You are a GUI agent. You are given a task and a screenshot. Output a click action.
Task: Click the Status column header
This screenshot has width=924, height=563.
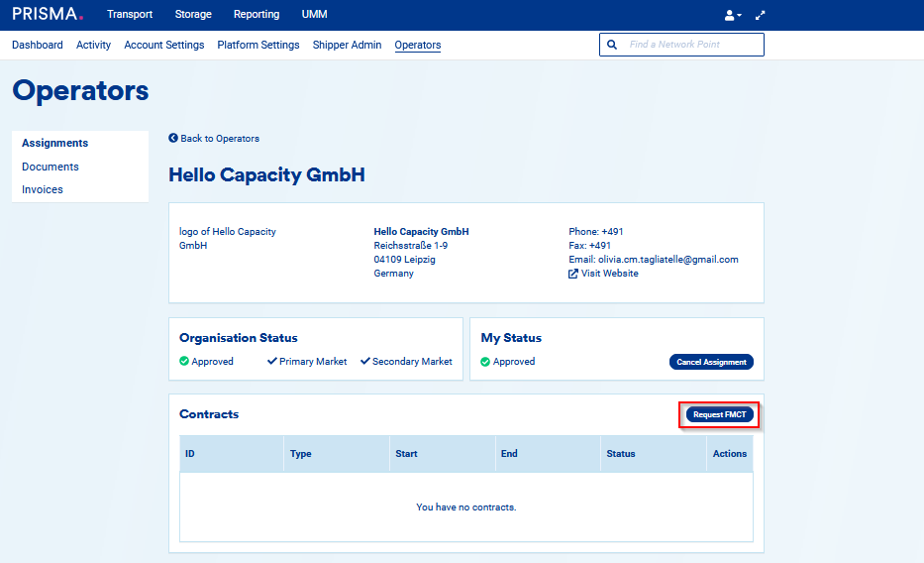tap(654, 453)
